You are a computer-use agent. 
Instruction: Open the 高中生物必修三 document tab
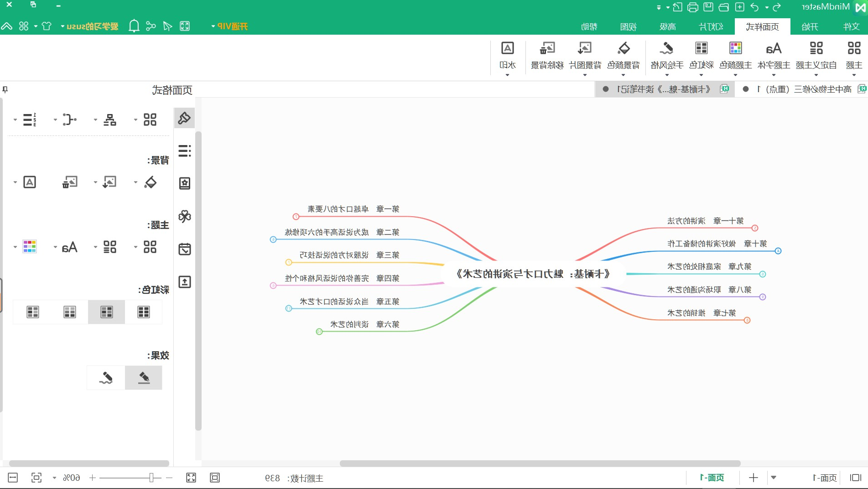point(801,89)
